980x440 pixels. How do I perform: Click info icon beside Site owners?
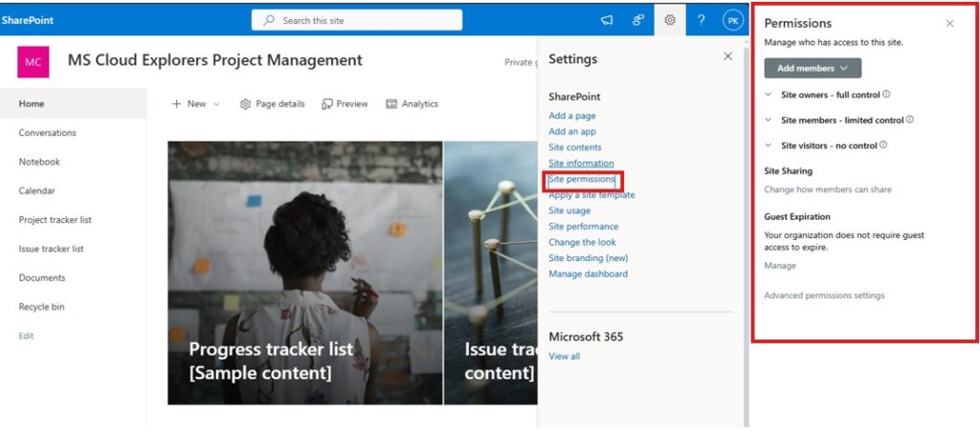tap(886, 95)
